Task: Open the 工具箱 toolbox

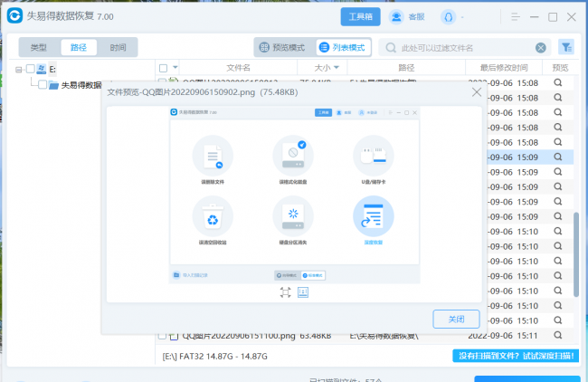Action: coord(360,16)
